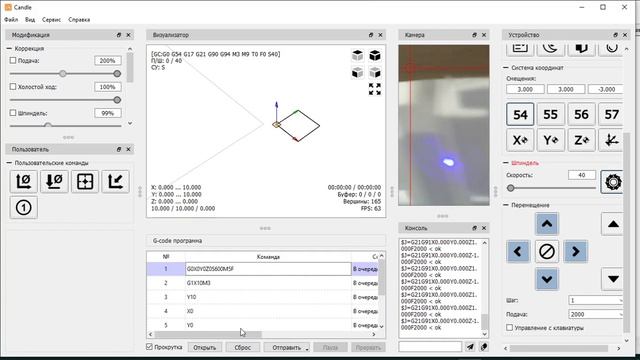Click the Открыть button
Screen dimensions: 640x360
pos(204,347)
